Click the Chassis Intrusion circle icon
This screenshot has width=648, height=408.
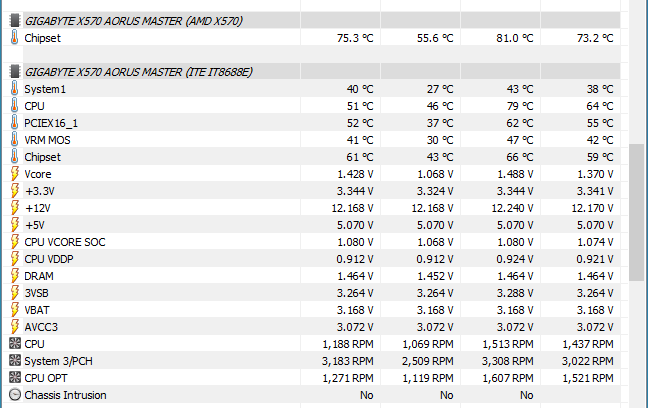tap(14, 395)
